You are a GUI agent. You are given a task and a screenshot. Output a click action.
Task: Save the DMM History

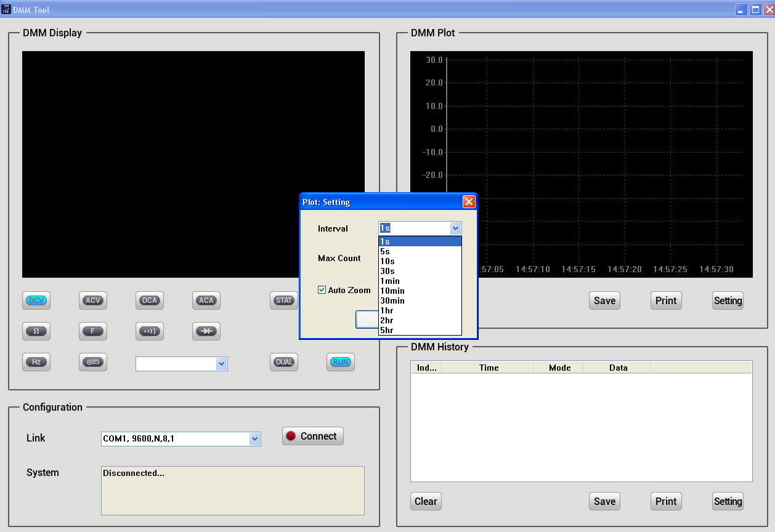[604, 501]
